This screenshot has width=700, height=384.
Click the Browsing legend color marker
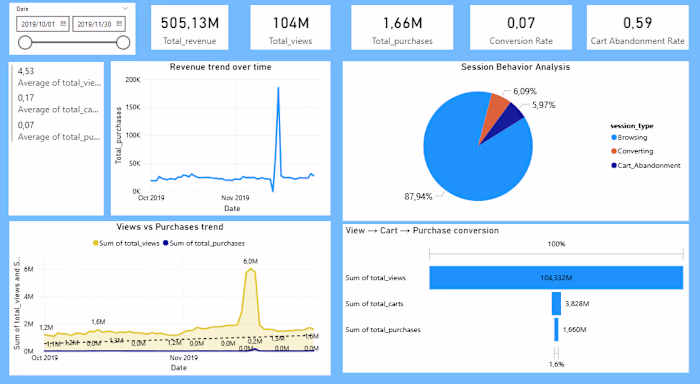coord(614,137)
